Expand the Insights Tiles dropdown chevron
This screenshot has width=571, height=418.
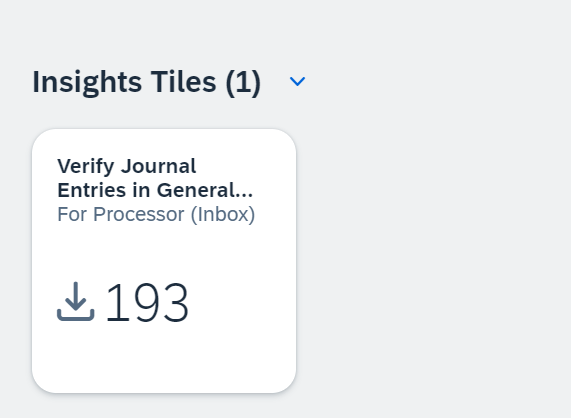[297, 81]
